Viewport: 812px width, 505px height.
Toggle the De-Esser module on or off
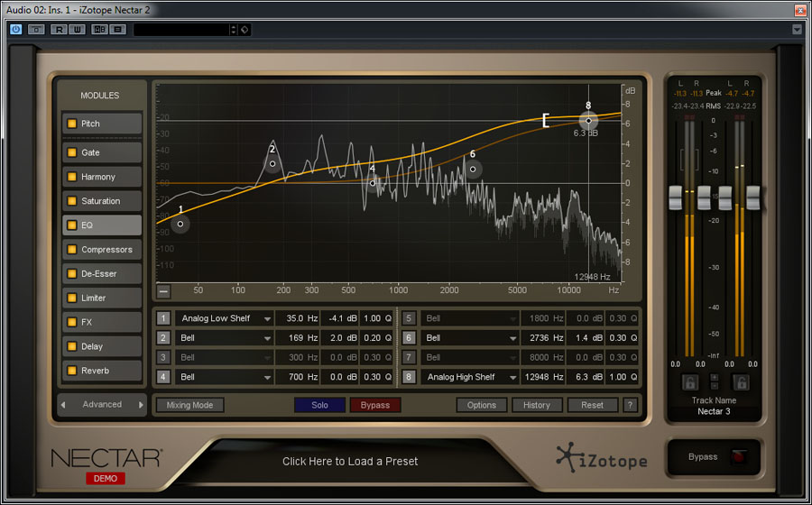click(70, 274)
